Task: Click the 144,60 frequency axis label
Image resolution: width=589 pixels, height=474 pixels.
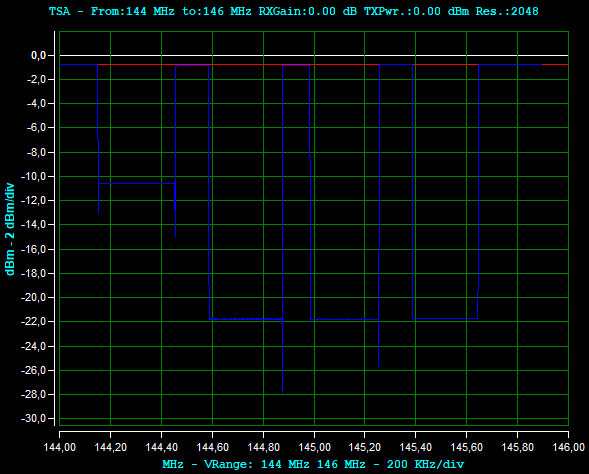Action: click(212, 447)
